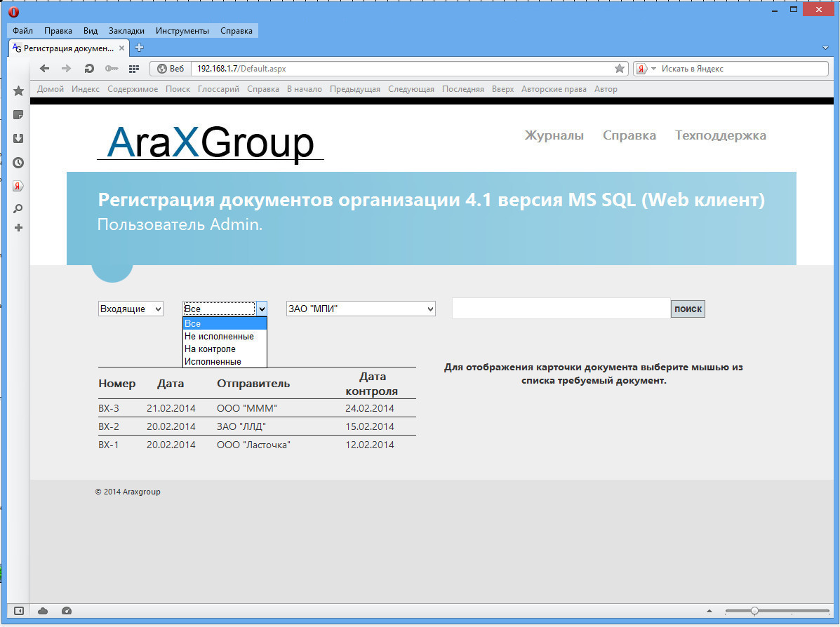
Task: Click the Opera logo menu icon
Action: (x=14, y=12)
